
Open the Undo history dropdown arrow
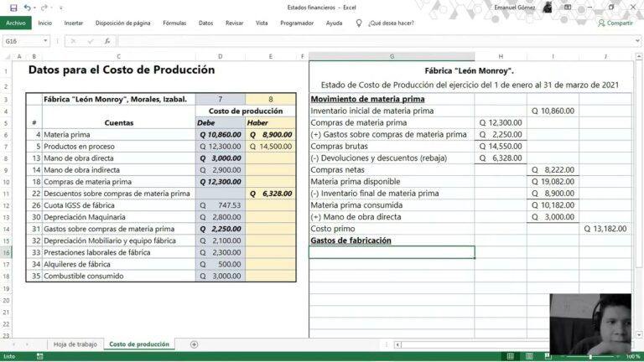[34, 8]
